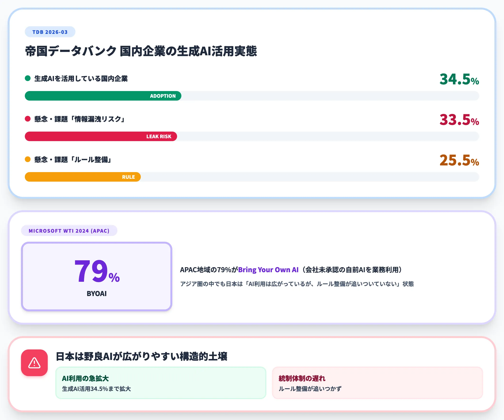Click the orange RULE progress bar
504x420 pixels.
[x=83, y=177]
